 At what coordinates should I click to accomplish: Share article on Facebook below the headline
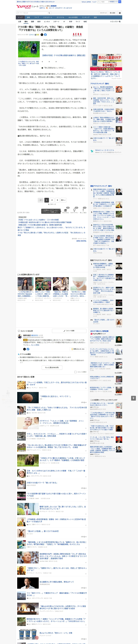tap(45, 35)
